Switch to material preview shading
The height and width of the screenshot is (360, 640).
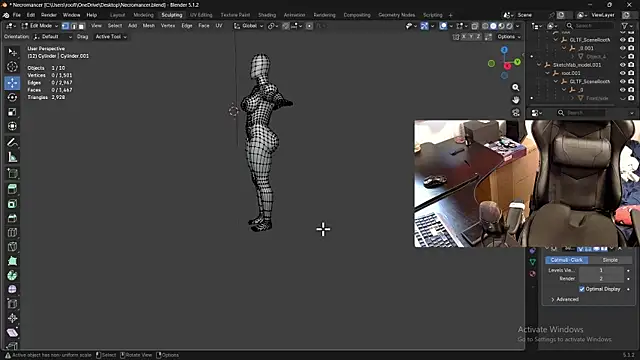point(501,26)
